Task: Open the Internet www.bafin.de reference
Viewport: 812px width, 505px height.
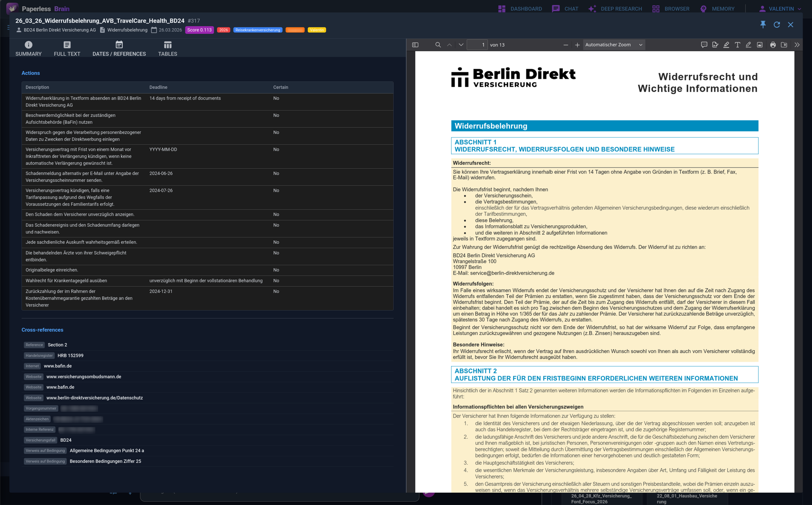Action: pyautogui.click(x=58, y=366)
